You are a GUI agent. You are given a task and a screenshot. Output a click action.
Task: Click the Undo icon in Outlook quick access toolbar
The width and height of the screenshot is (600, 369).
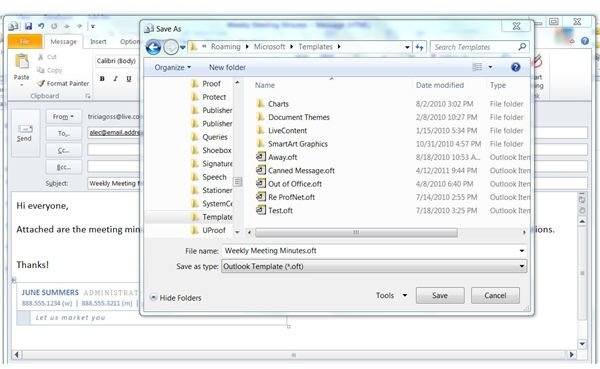41,26
